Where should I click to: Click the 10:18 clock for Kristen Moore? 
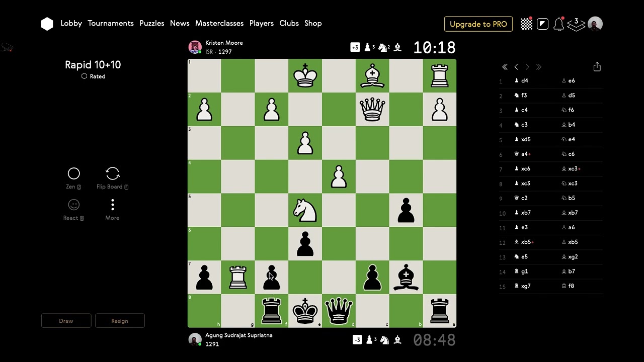point(434,48)
